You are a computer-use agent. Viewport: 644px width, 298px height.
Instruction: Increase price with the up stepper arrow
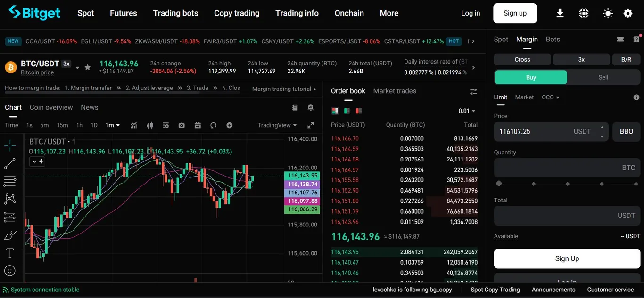pos(602,127)
